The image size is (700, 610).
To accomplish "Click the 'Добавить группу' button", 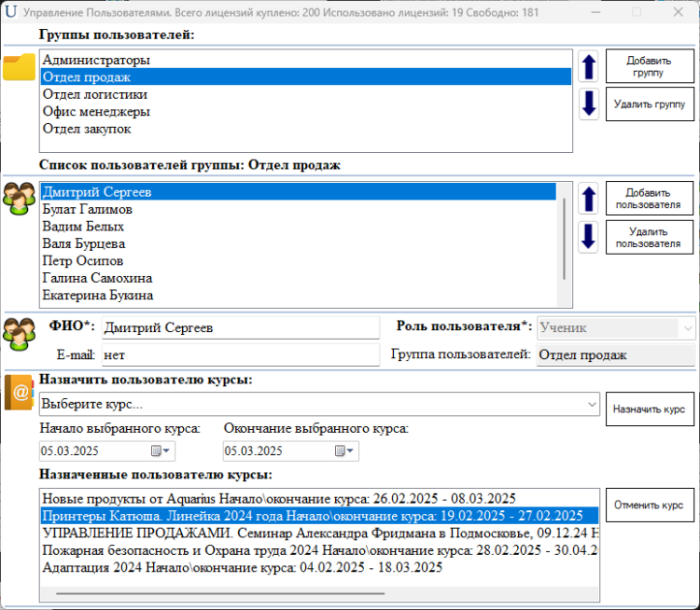I will coord(650,66).
